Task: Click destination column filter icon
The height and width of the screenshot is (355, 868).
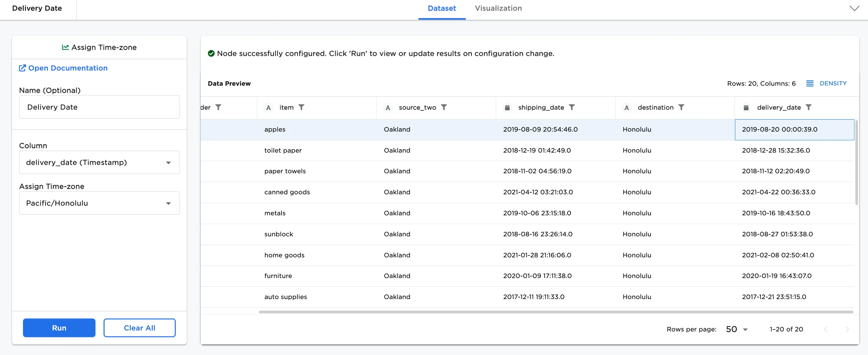Action: 681,107
